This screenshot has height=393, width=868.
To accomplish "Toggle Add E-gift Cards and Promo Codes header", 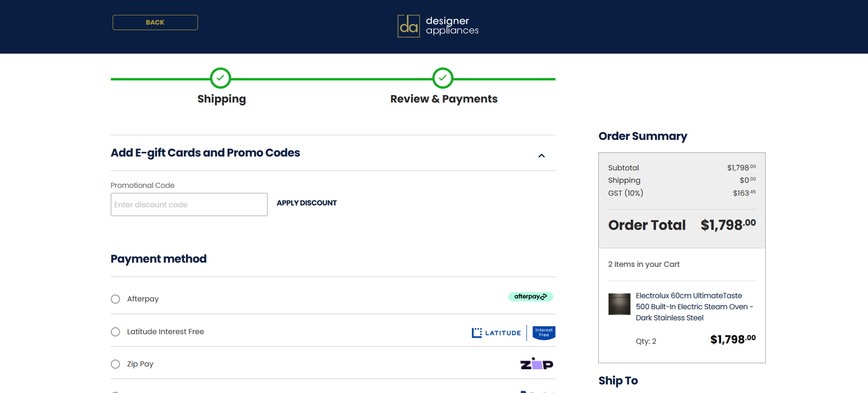I will 205,153.
